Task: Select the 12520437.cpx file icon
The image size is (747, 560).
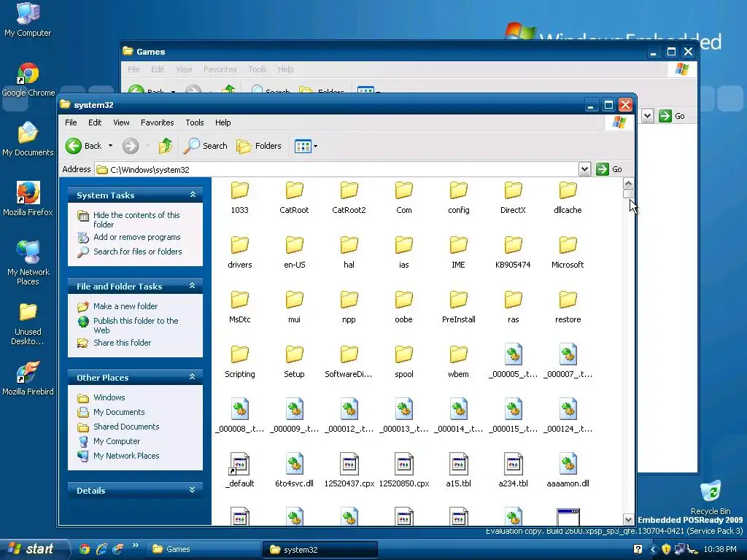Action: (x=349, y=464)
